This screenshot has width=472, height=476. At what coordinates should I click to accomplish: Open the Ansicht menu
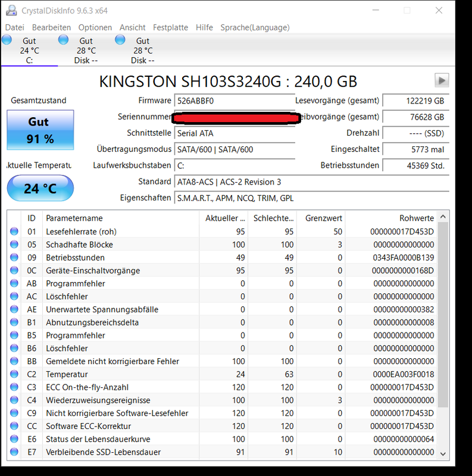[x=132, y=27]
